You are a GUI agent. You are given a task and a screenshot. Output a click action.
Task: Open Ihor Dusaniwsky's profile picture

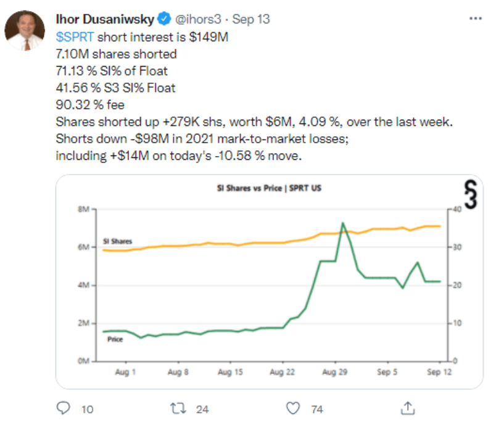point(25,30)
